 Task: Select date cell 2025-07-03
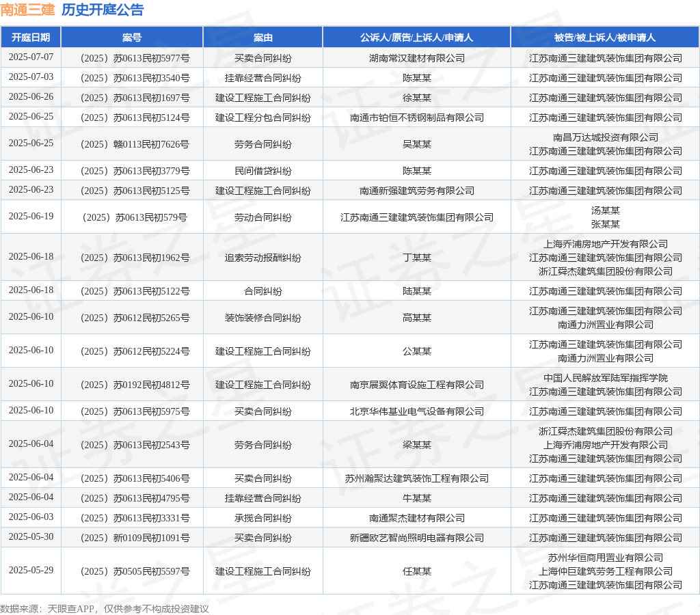[x=31, y=77]
